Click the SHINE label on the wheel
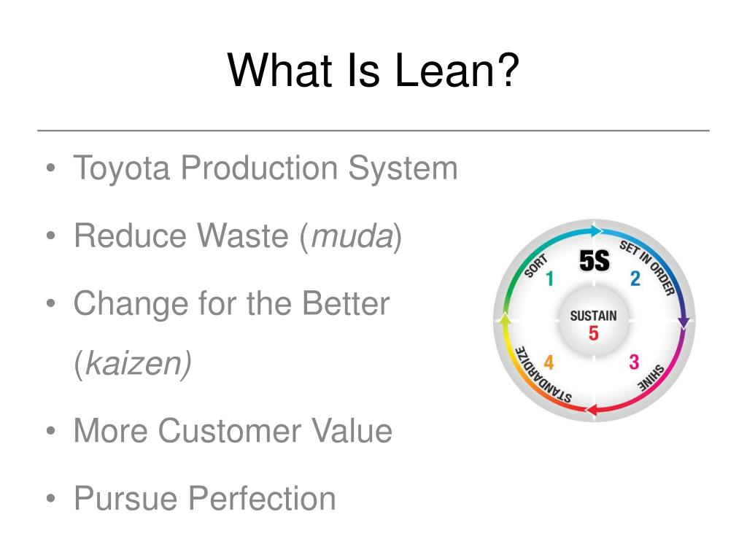Viewport: 747px width, 560px height. (651, 378)
